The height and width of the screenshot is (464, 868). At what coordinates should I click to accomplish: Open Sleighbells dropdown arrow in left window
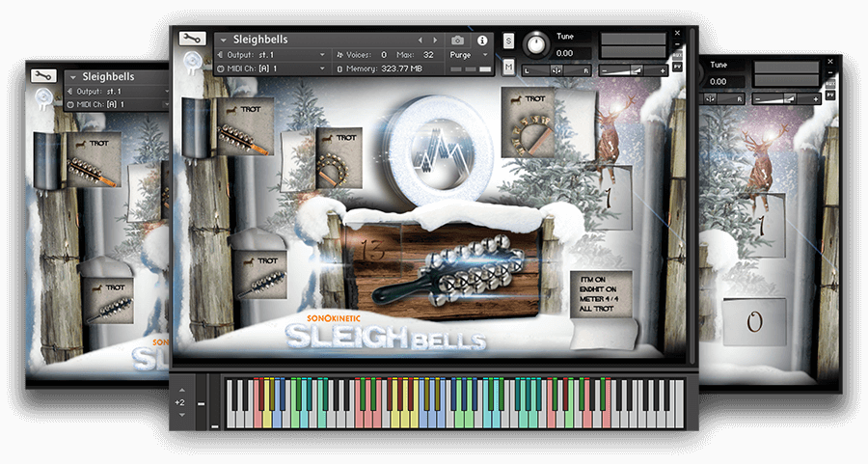(x=72, y=77)
